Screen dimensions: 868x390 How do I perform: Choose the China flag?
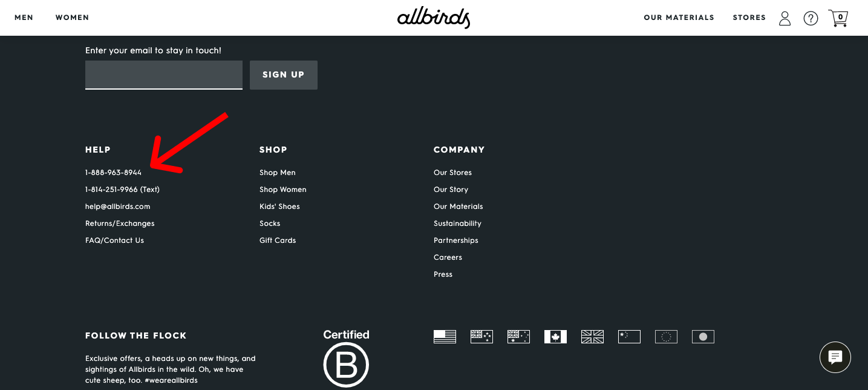pyautogui.click(x=629, y=337)
